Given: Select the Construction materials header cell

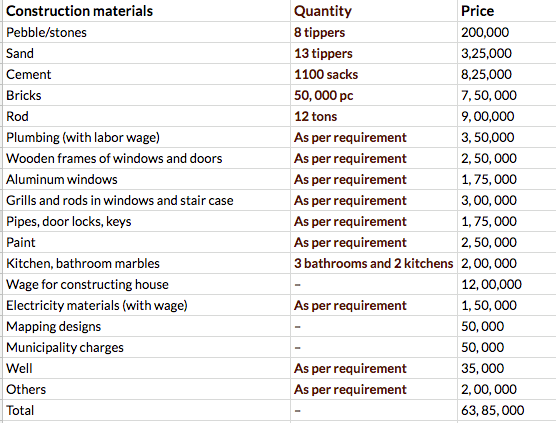Looking at the screenshot, I should [x=146, y=11].
